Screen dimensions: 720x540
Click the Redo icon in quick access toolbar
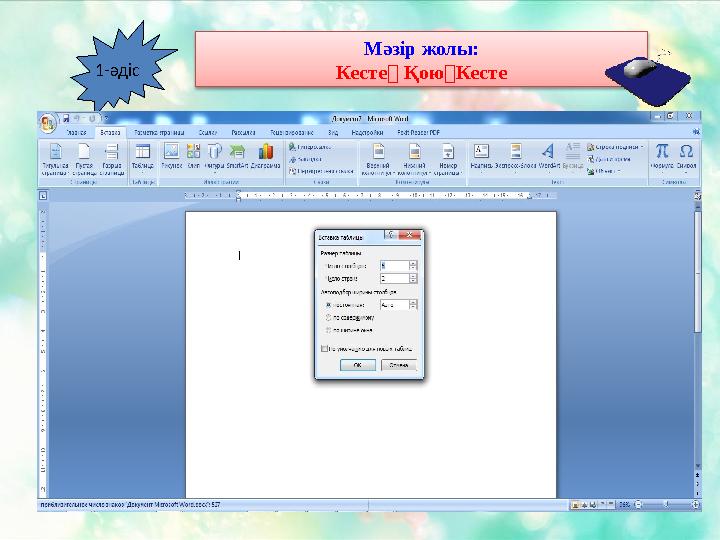tap(92, 118)
